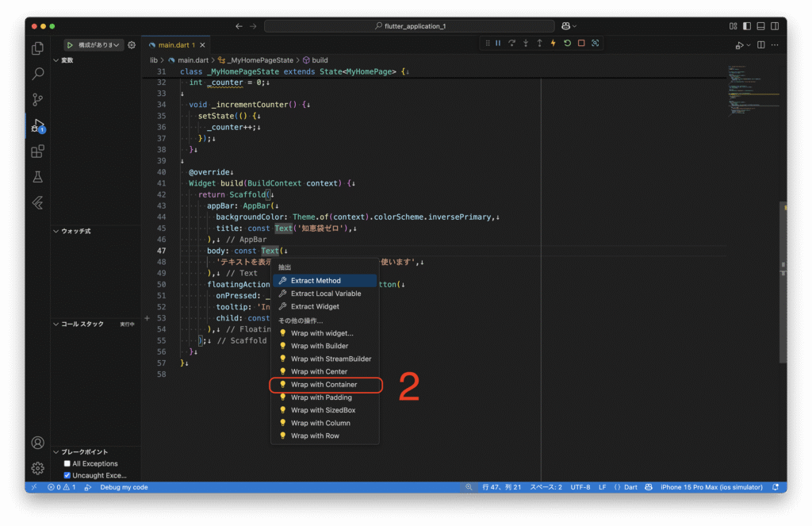Viewport: 812px width, 526px height.
Task: Select Wrap with widget... option
Action: click(x=324, y=333)
